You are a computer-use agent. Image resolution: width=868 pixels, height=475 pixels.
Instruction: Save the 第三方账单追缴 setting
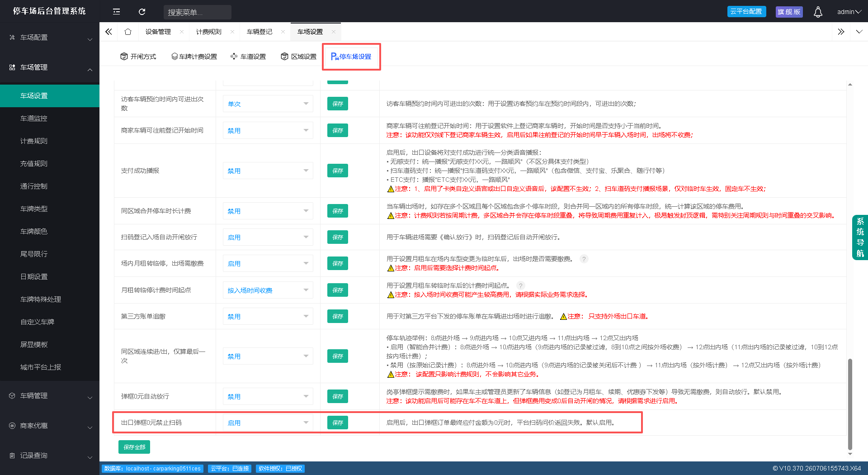(338, 316)
